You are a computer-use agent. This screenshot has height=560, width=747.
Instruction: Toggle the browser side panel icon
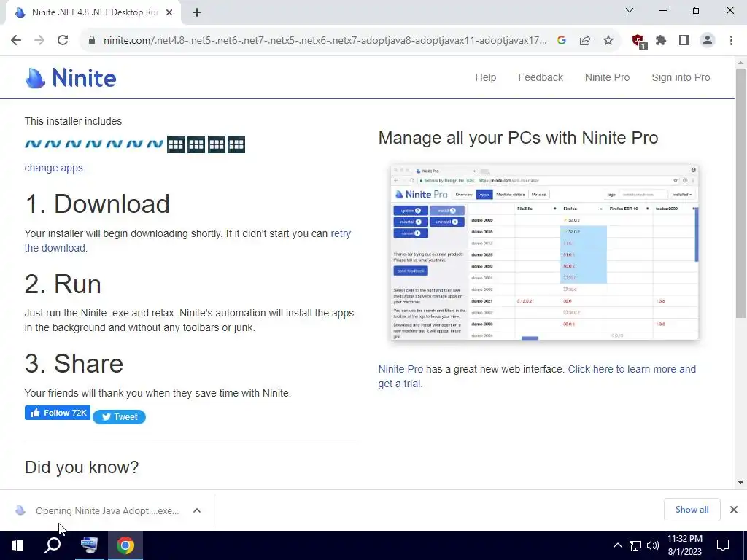point(684,41)
